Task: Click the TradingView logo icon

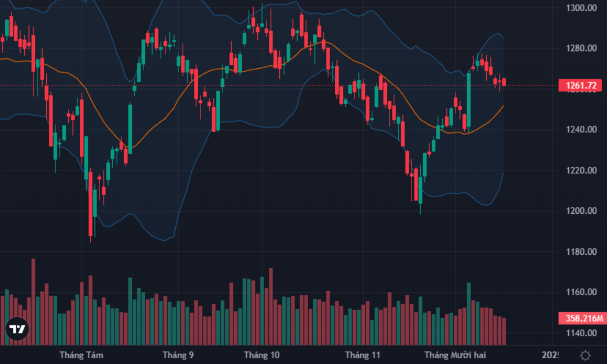Action: tap(17, 329)
